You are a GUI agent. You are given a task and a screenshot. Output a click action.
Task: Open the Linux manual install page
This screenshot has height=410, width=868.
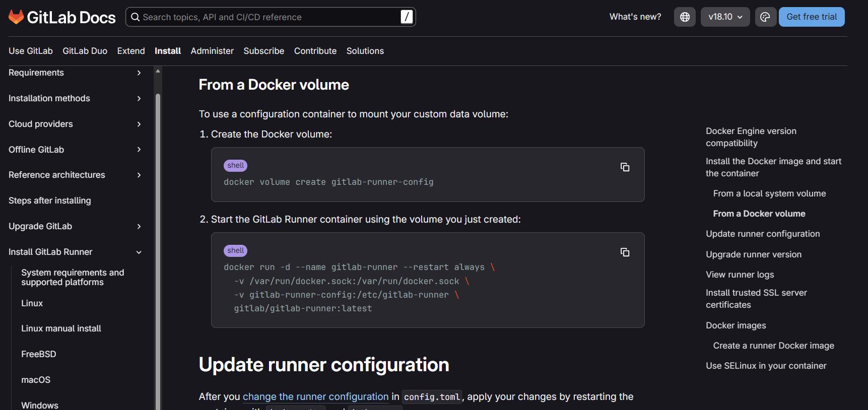tap(61, 328)
